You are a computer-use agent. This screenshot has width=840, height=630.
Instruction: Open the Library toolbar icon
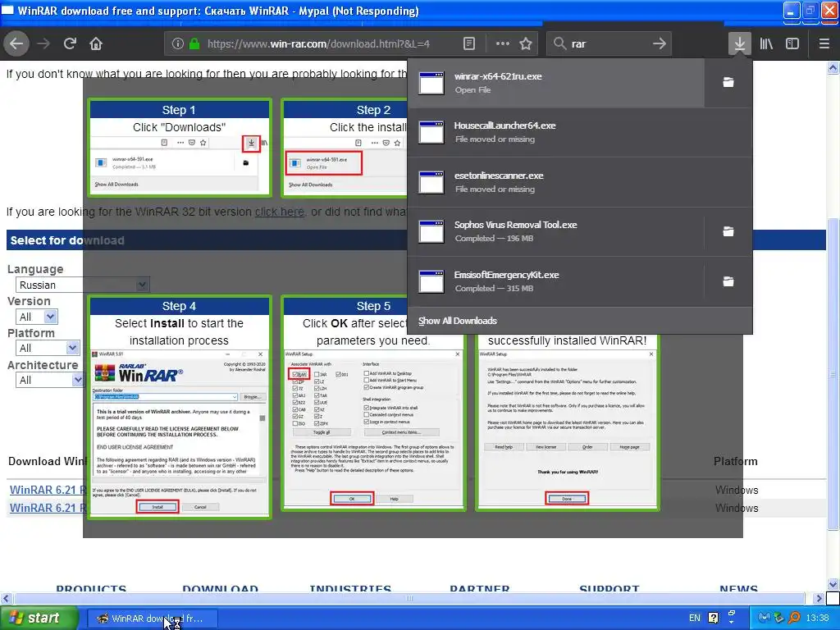(766, 43)
